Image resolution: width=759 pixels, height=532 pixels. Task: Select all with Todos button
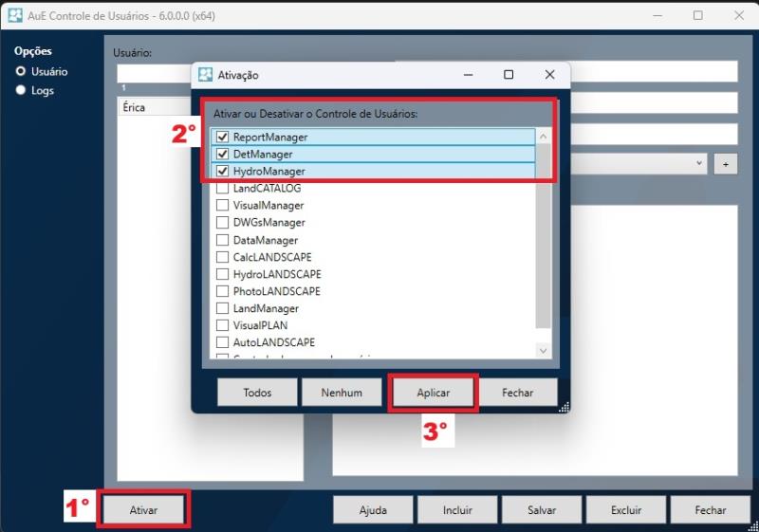(x=257, y=392)
